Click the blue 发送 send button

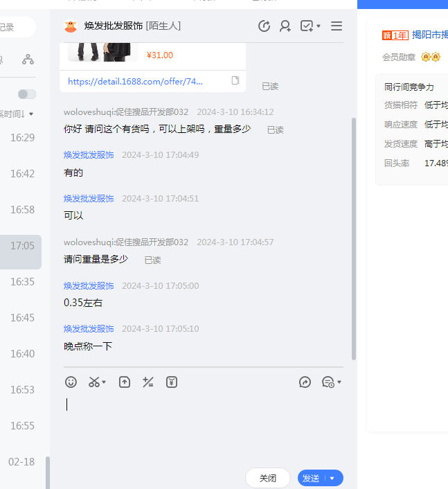[312, 478]
